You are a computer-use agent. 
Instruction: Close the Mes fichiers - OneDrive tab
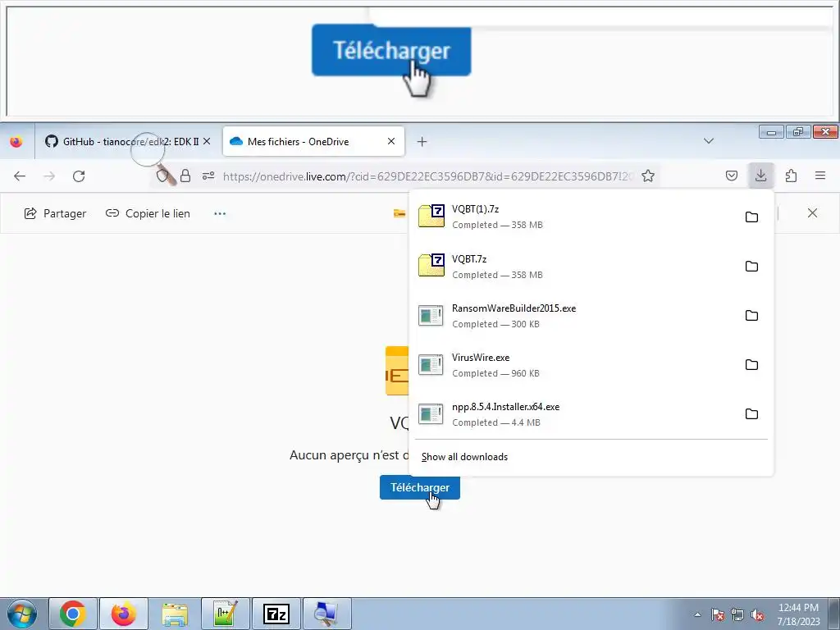[391, 141]
